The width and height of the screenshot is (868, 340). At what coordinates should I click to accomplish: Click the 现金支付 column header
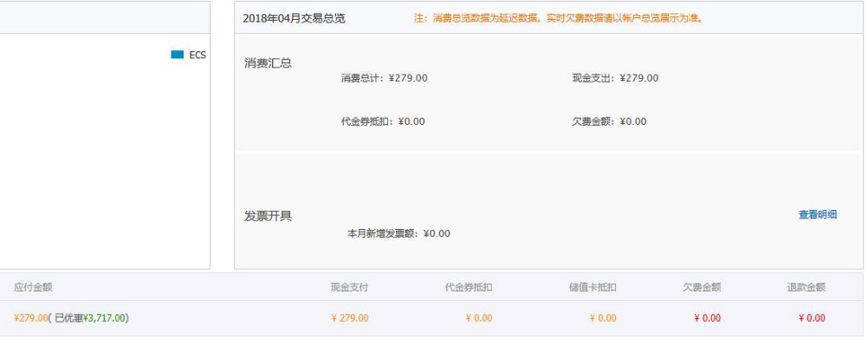(349, 287)
